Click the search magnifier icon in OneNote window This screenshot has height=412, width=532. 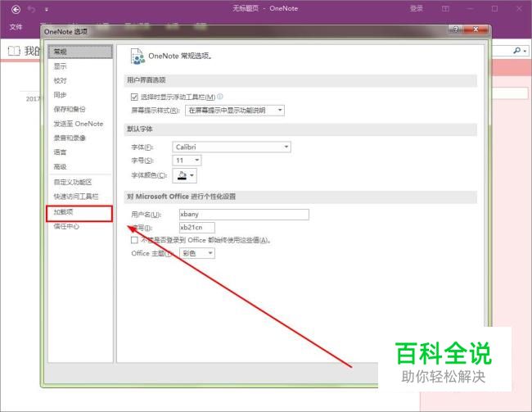pos(517,51)
